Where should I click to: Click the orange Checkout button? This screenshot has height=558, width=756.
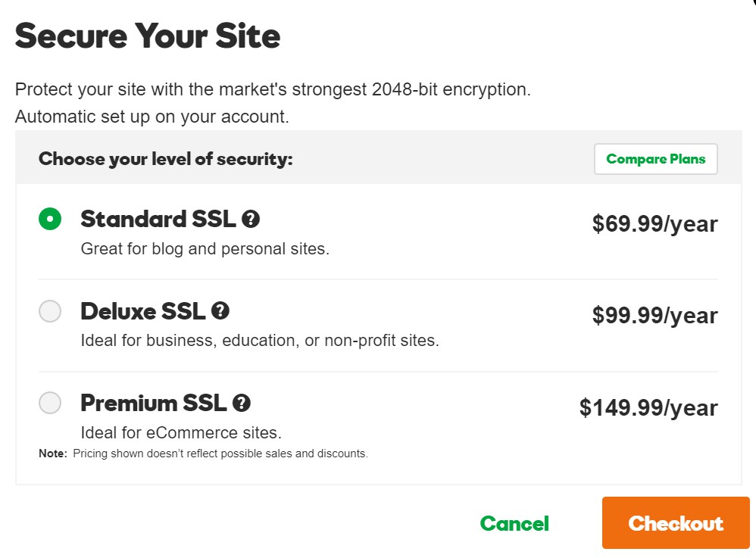coord(675,522)
